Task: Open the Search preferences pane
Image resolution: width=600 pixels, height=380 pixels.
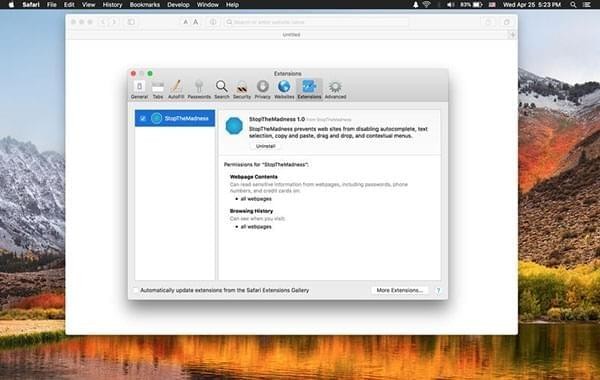Action: pyautogui.click(x=222, y=90)
